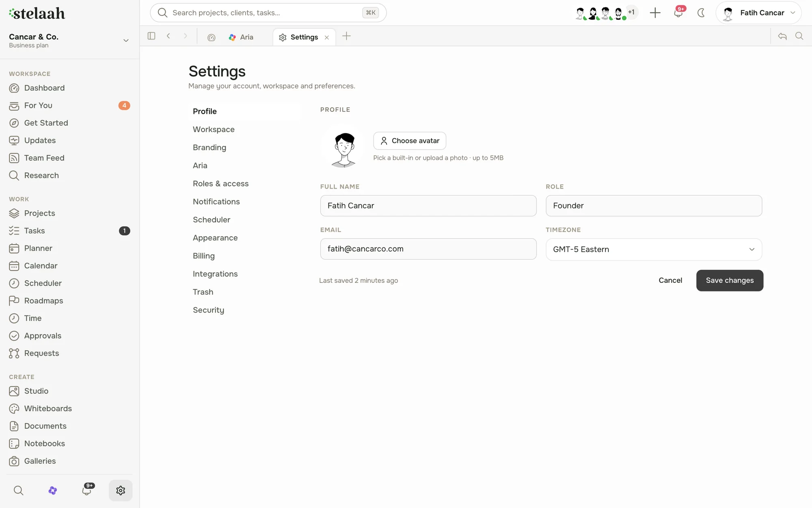
Task: Click the search projects box
Action: click(268, 13)
